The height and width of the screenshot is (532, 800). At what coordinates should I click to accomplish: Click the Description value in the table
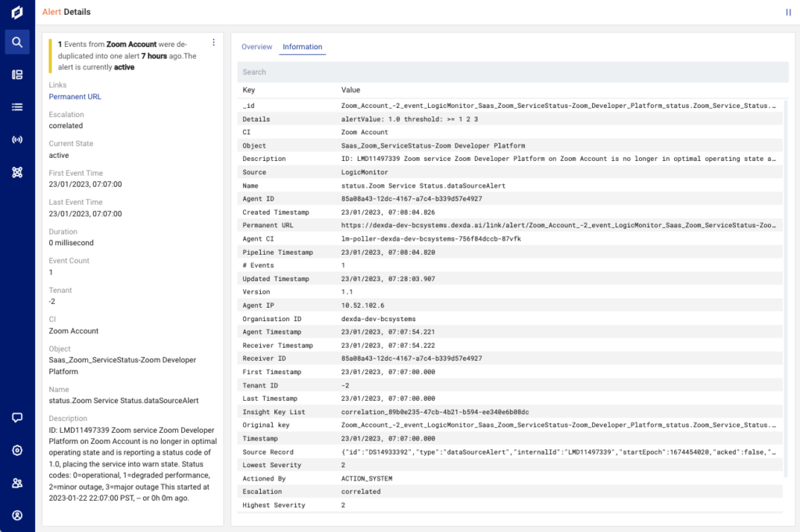click(x=559, y=159)
